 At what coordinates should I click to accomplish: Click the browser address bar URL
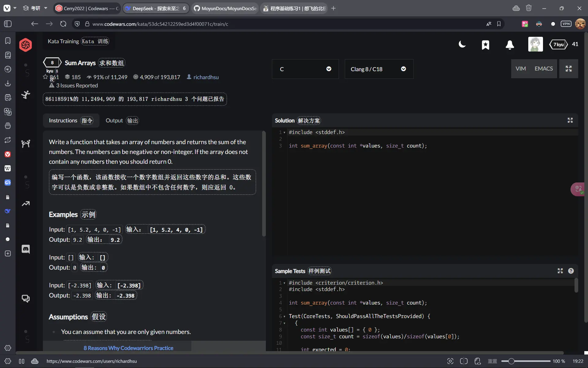(160, 24)
